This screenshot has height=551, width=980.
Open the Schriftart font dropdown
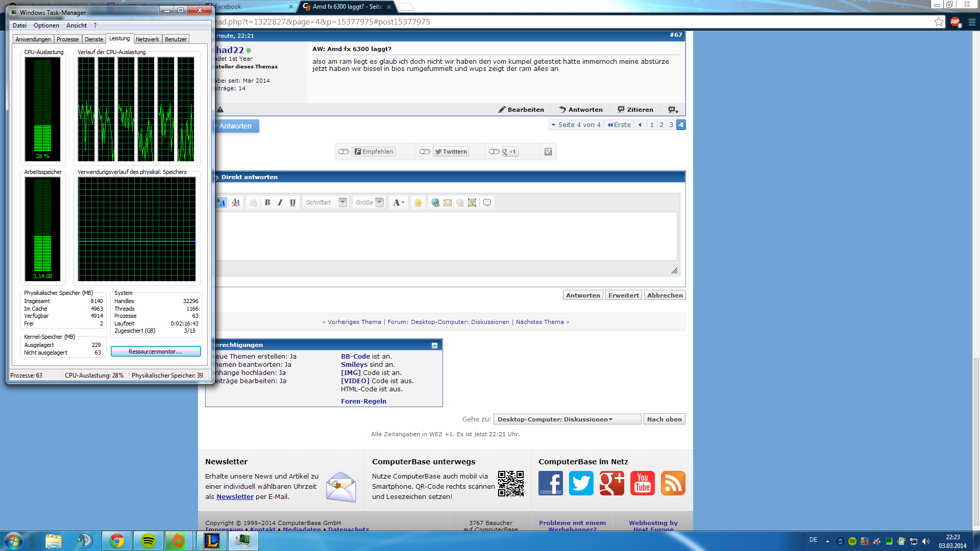point(342,202)
